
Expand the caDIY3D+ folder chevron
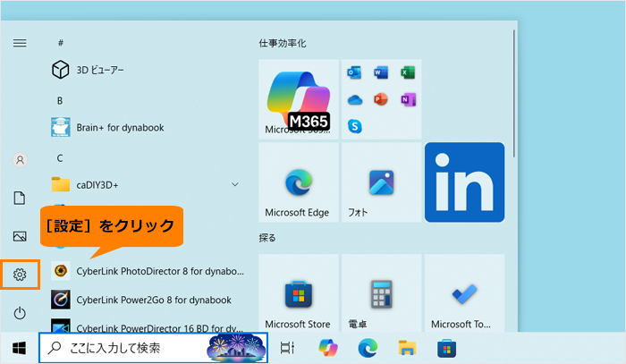click(x=235, y=184)
